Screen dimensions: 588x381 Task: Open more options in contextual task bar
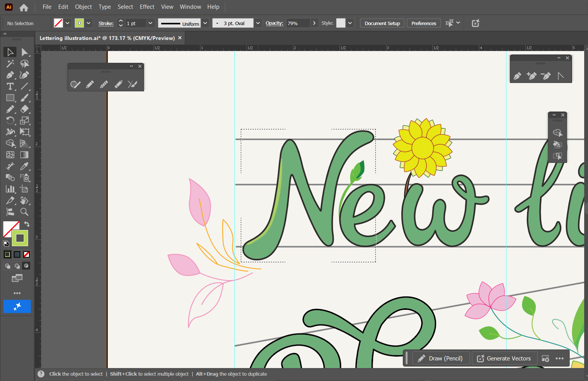tap(560, 358)
